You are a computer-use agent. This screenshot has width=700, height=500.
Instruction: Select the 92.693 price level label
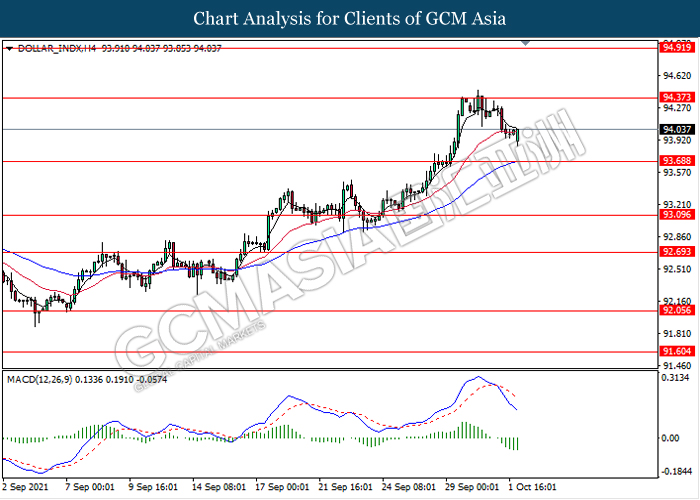click(677, 252)
